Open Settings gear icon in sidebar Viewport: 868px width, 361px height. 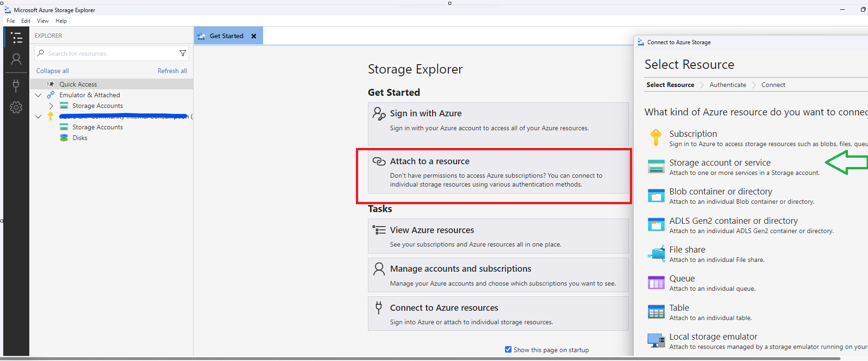point(16,107)
